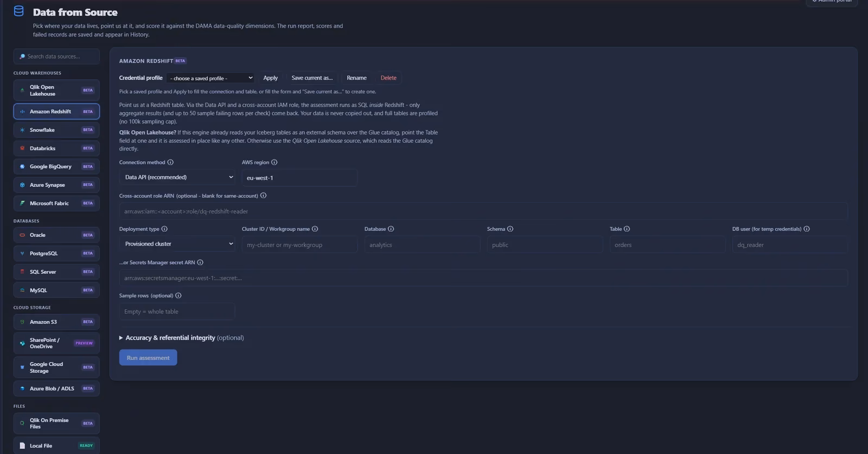
Task: Open the Connection method dropdown
Action: [x=177, y=177]
